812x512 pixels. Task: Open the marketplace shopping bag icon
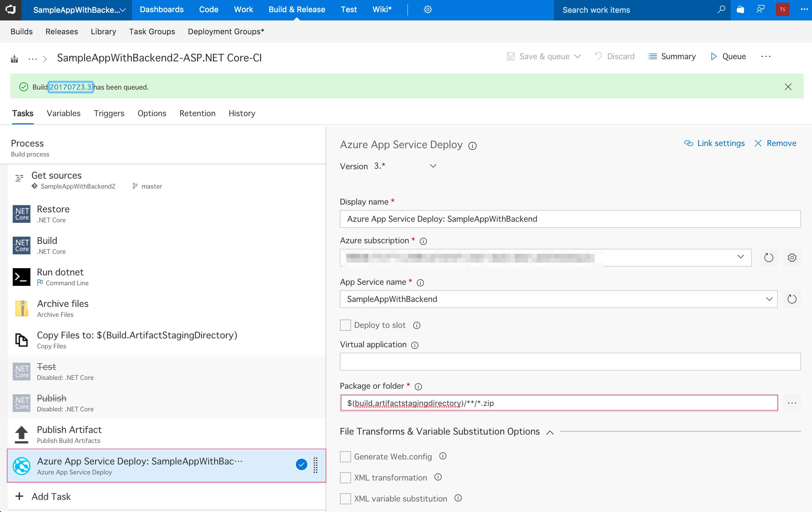click(740, 10)
